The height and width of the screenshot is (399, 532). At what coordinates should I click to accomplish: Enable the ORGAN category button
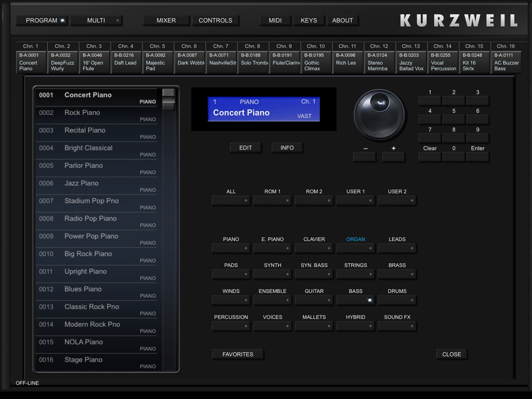click(355, 248)
